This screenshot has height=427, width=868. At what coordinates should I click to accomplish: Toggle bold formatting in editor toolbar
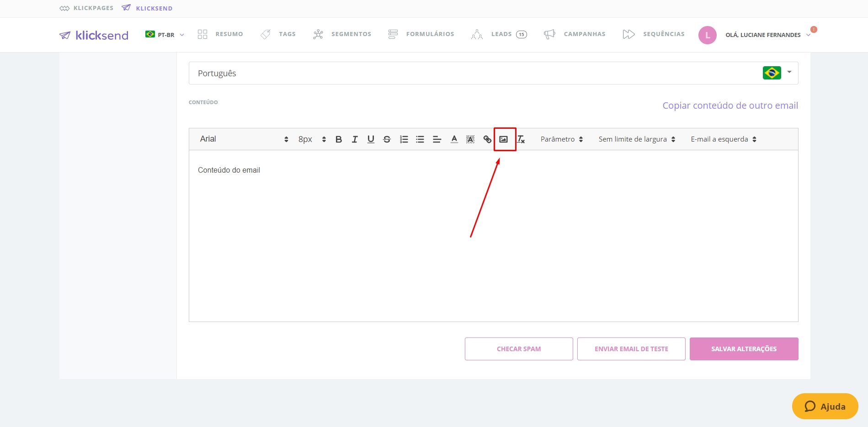(339, 139)
